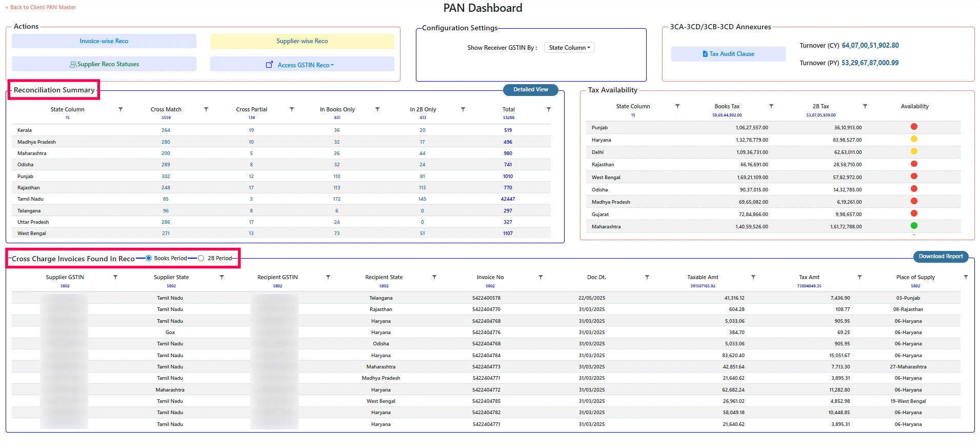Filter the Supplier GSTIN column
The height and width of the screenshot is (448, 980).
[x=115, y=277]
